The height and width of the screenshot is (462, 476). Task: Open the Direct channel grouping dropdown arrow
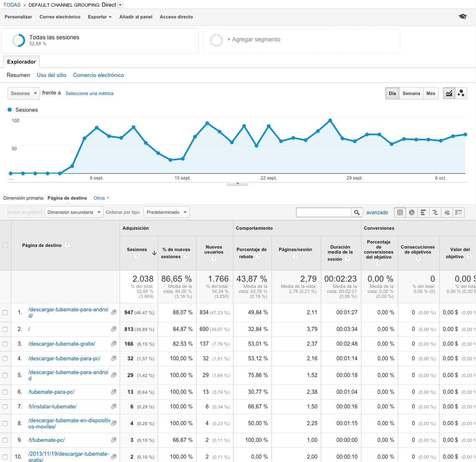tap(120, 5)
